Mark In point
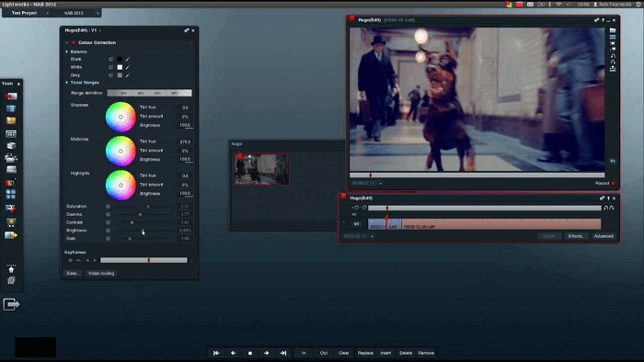Screen dimensions: 644x362 tap(304, 353)
